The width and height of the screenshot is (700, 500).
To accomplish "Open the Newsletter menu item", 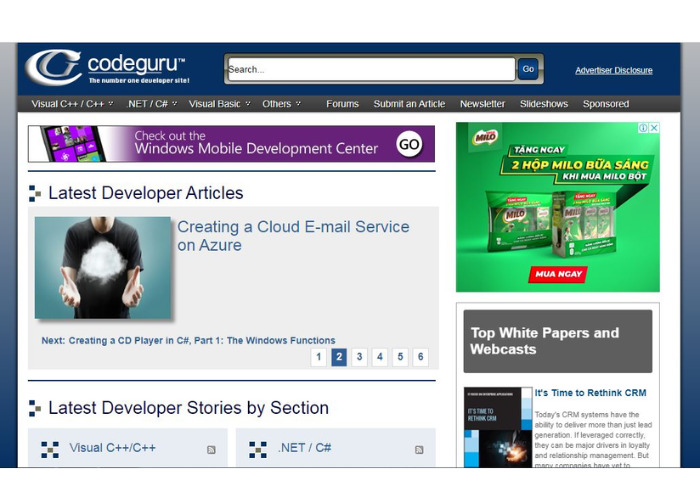I will click(482, 104).
